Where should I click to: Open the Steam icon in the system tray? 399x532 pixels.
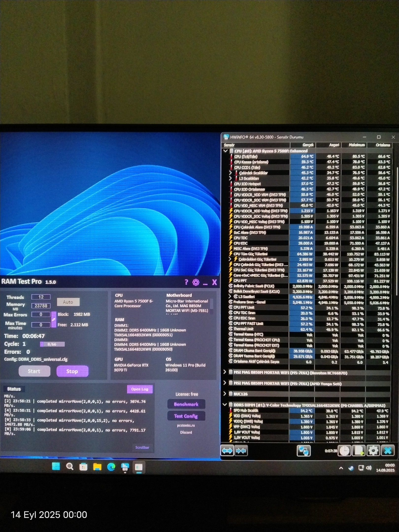[351, 468]
